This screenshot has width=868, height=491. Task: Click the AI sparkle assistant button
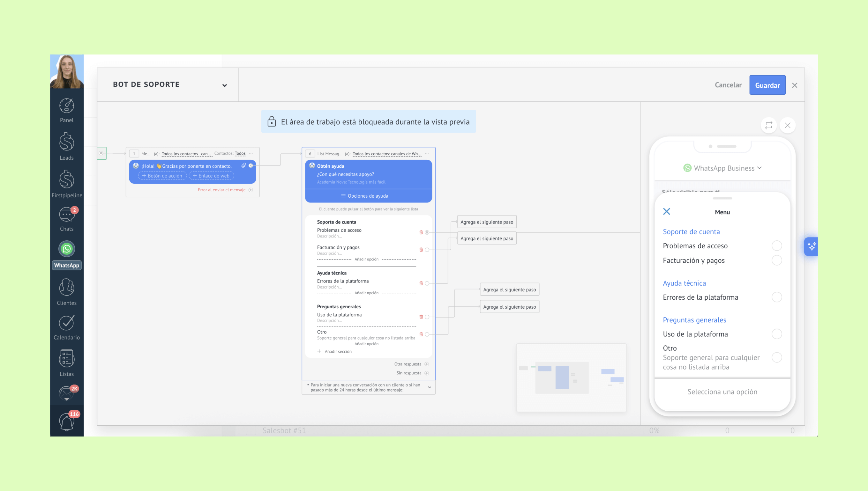pyautogui.click(x=812, y=246)
